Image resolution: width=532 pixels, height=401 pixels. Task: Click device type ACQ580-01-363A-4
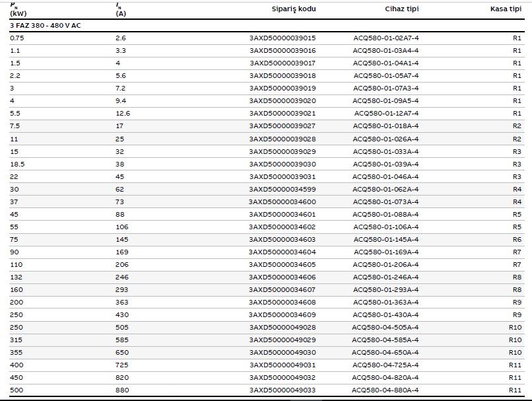[x=385, y=303]
